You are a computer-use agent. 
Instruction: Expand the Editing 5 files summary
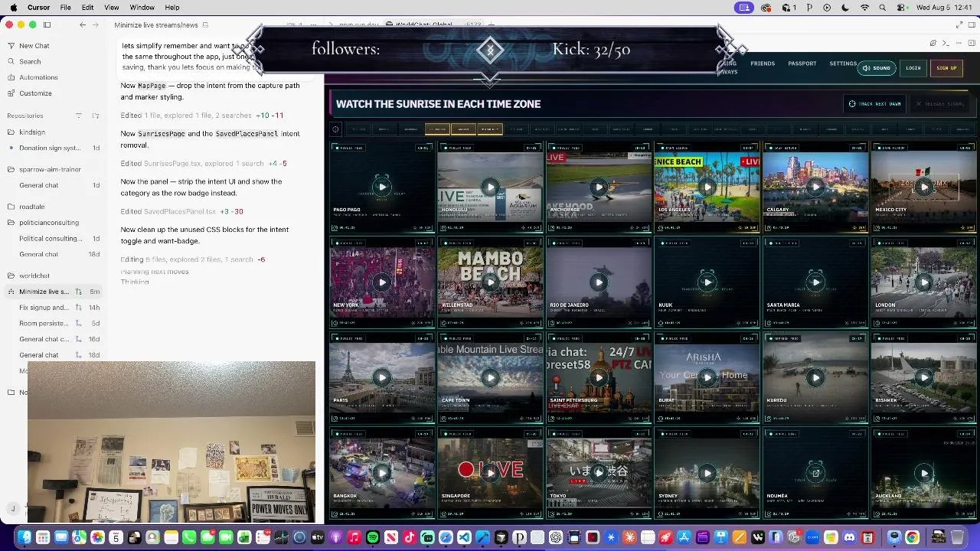(193, 259)
